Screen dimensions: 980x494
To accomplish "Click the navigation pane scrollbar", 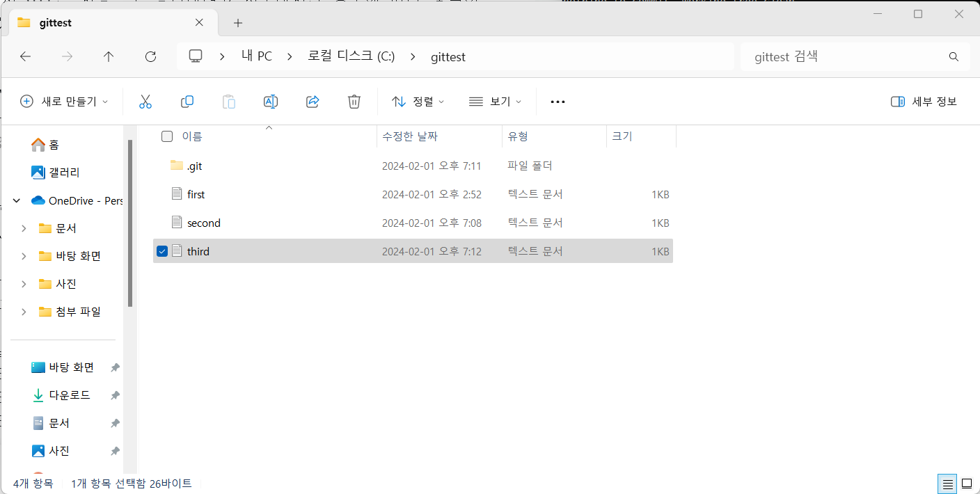I will (x=130, y=223).
